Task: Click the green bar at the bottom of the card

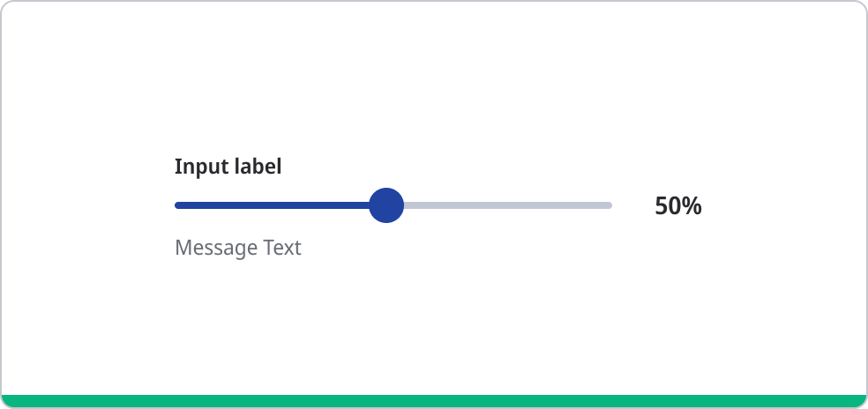Action: pos(434,401)
